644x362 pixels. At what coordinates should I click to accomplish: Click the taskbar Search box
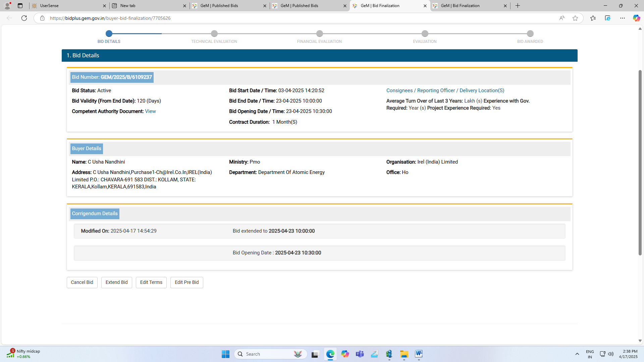pyautogui.click(x=270, y=354)
